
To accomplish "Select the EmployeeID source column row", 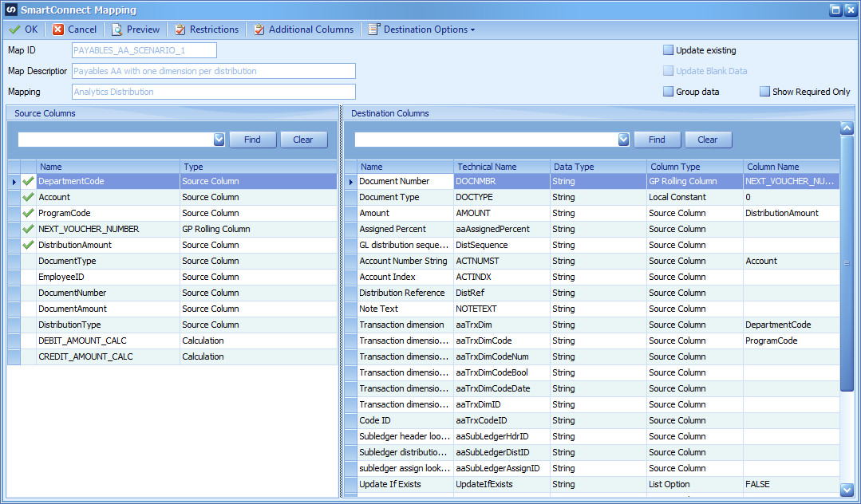I will (172, 277).
